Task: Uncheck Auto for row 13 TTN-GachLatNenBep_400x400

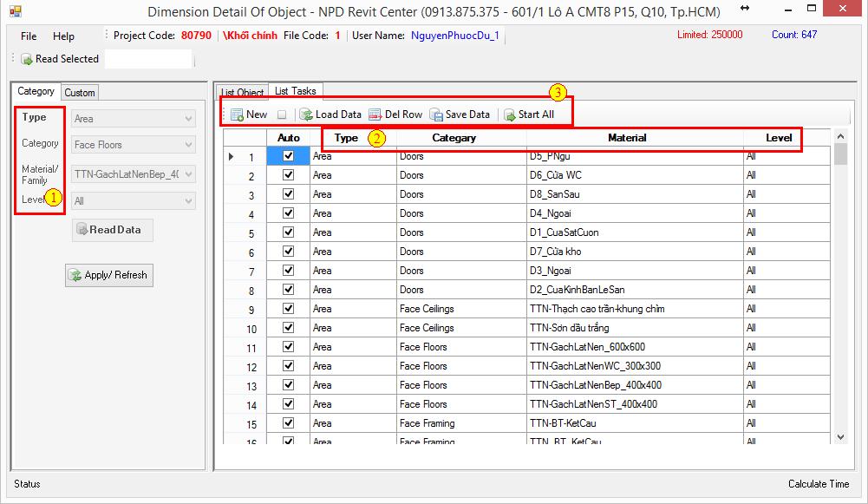Action: (289, 385)
